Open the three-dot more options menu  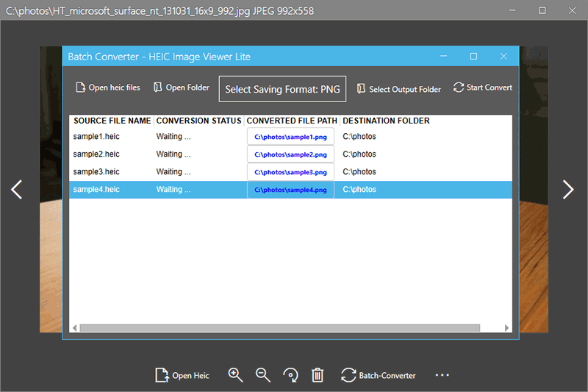(442, 375)
